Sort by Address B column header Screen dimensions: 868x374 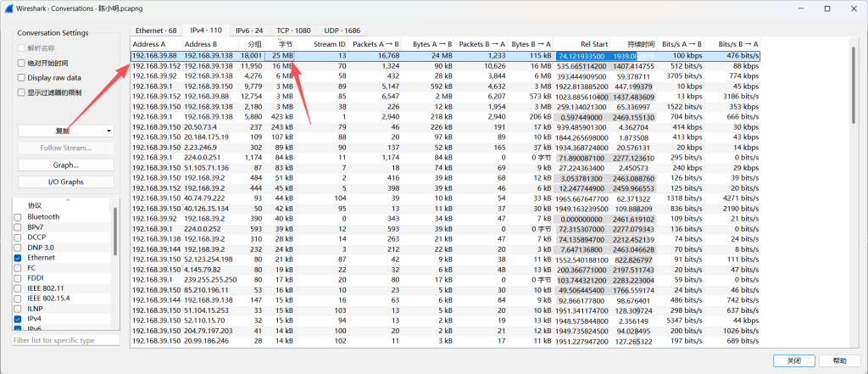[x=210, y=44]
